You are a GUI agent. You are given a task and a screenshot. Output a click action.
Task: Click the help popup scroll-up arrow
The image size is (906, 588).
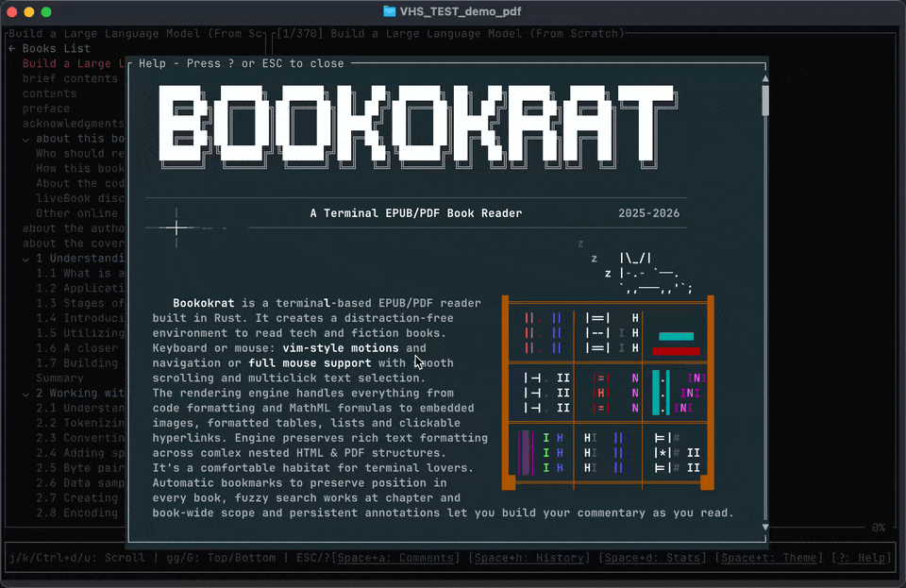point(765,78)
